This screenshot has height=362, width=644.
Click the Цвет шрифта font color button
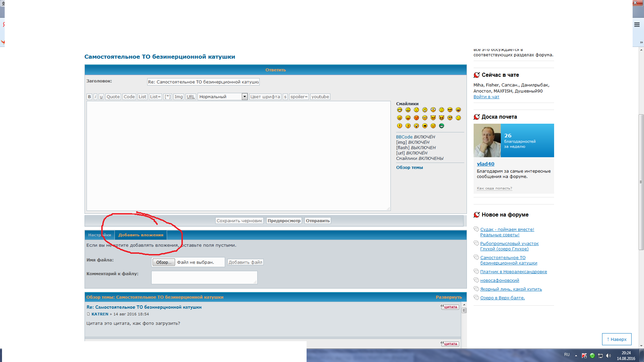click(x=265, y=97)
